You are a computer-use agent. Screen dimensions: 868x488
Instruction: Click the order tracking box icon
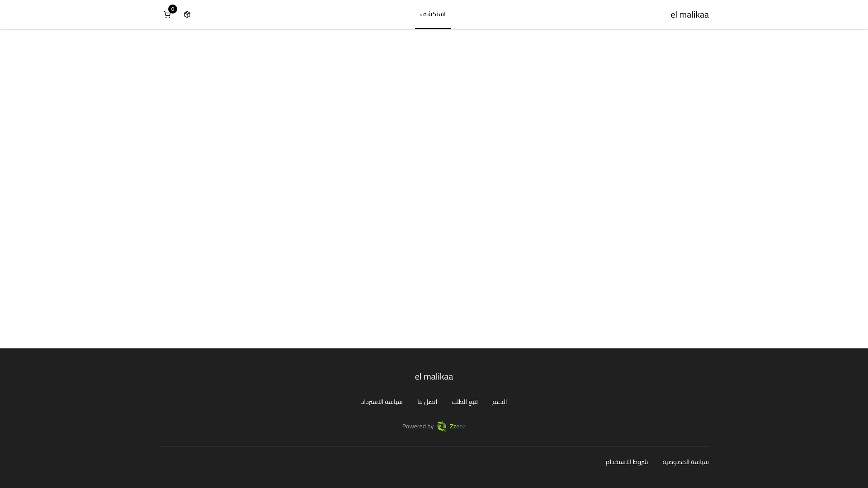(187, 14)
